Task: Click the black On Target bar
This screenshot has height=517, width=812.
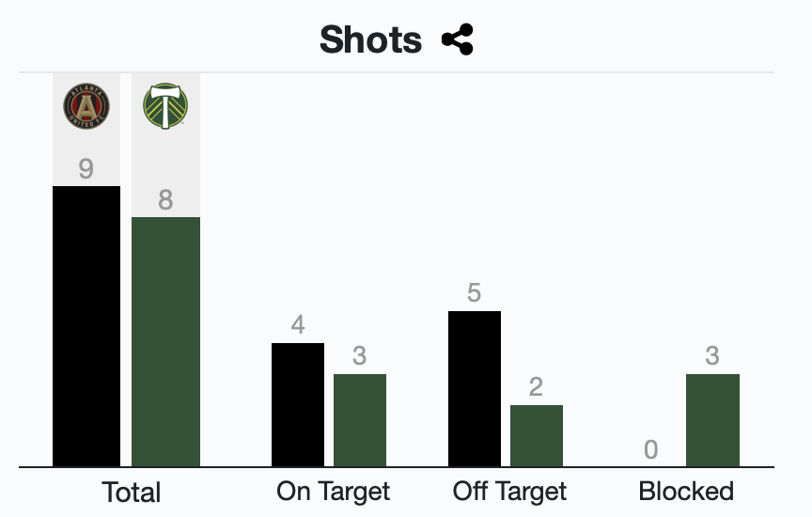Action: (x=298, y=404)
